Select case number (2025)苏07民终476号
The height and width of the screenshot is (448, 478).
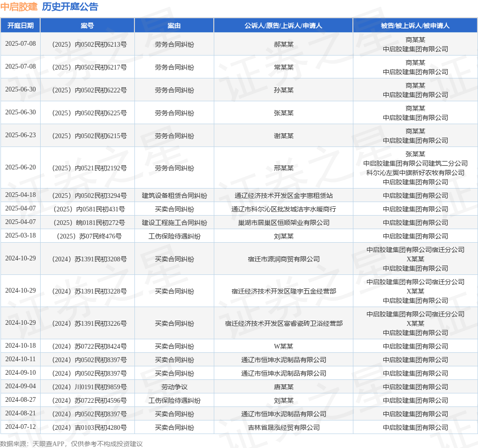coord(89,237)
